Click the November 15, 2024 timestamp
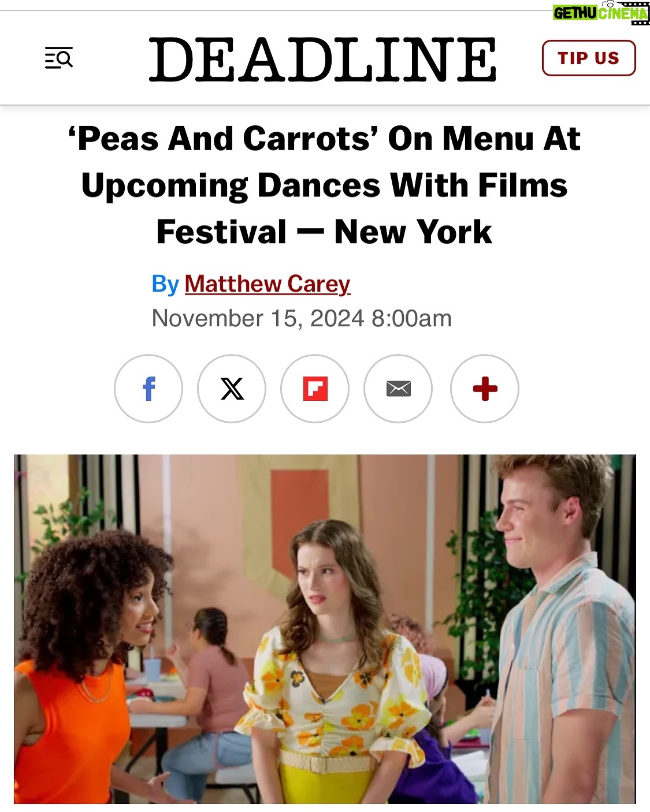 [x=302, y=318]
